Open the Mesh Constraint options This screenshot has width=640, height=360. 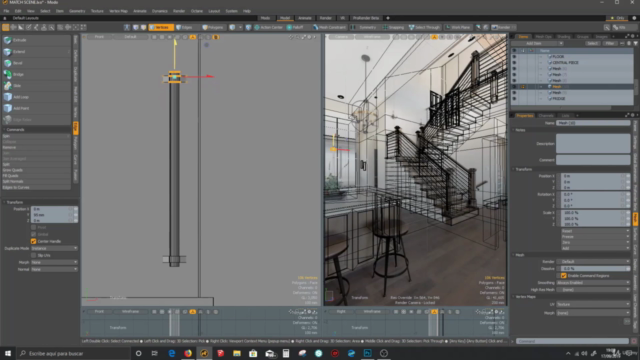(329, 27)
